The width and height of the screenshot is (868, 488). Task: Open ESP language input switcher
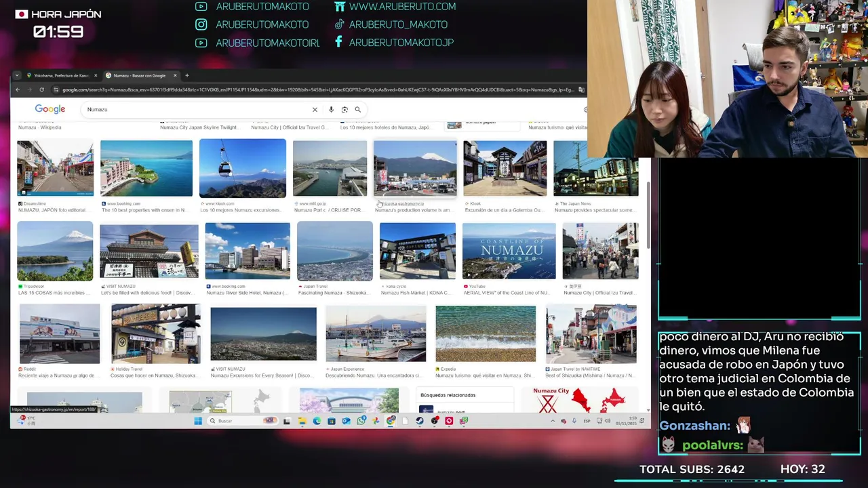(x=587, y=421)
